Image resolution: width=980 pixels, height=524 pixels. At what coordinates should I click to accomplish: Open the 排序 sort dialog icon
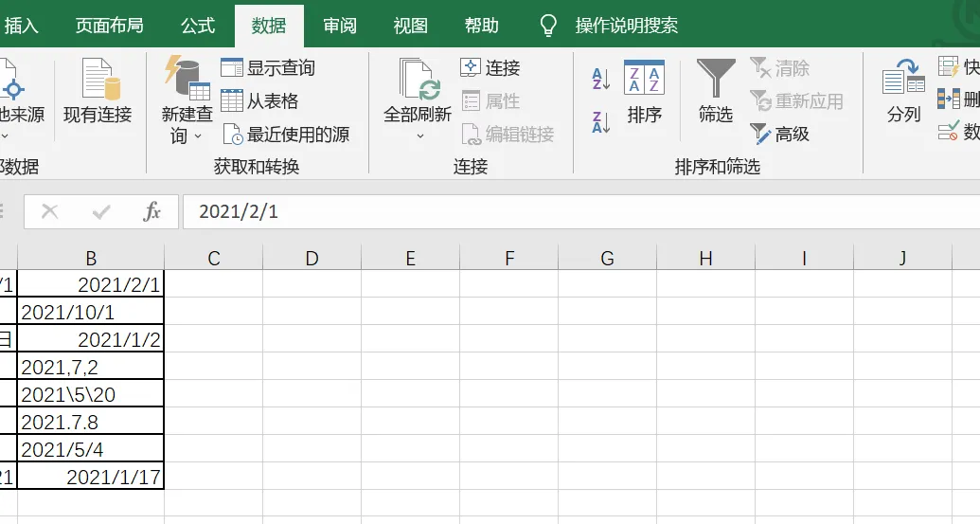point(645,78)
